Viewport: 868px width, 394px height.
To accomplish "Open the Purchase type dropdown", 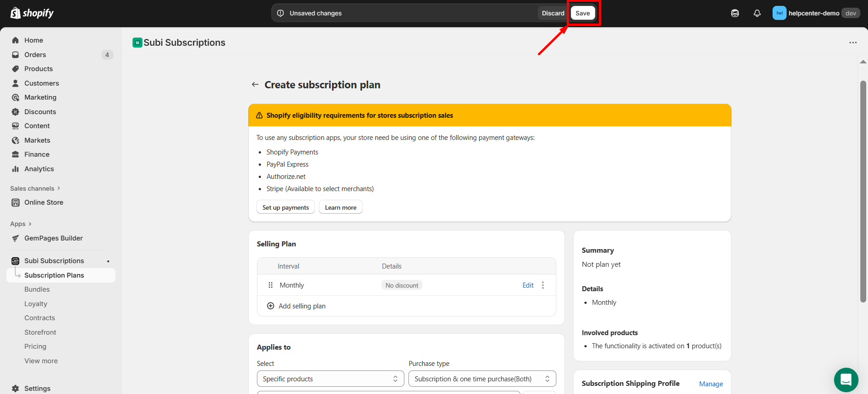I will click(482, 379).
